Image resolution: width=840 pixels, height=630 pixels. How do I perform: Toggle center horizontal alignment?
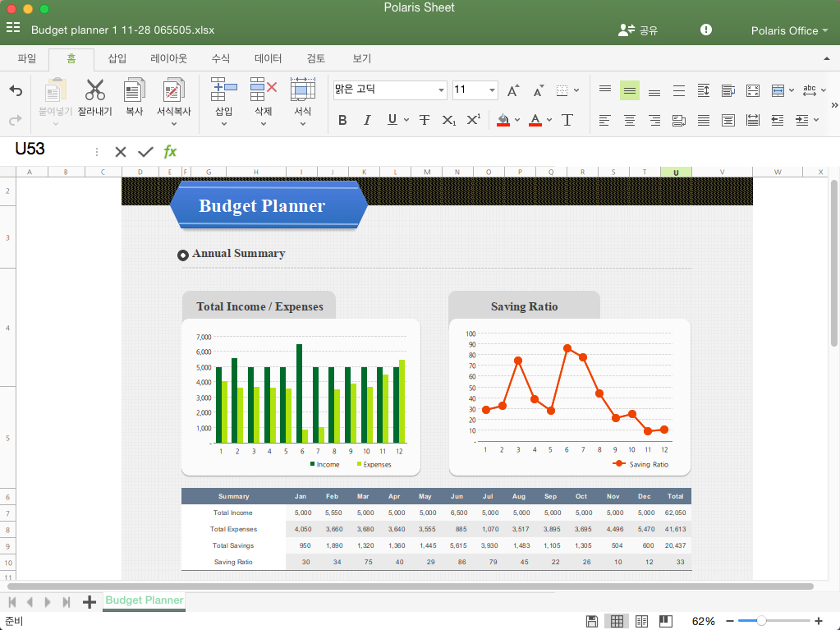tap(630, 120)
